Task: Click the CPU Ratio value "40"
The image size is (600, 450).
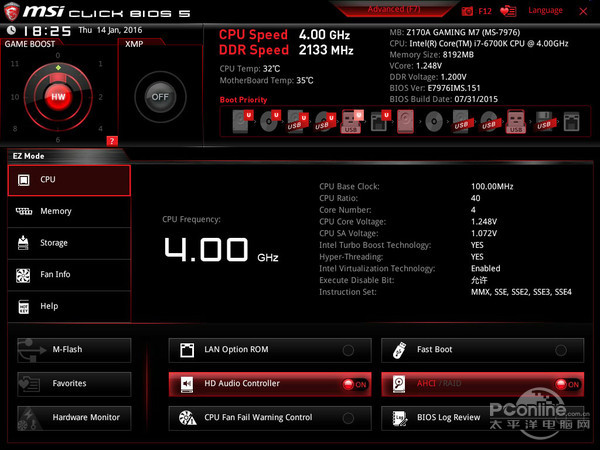Action: click(x=476, y=198)
